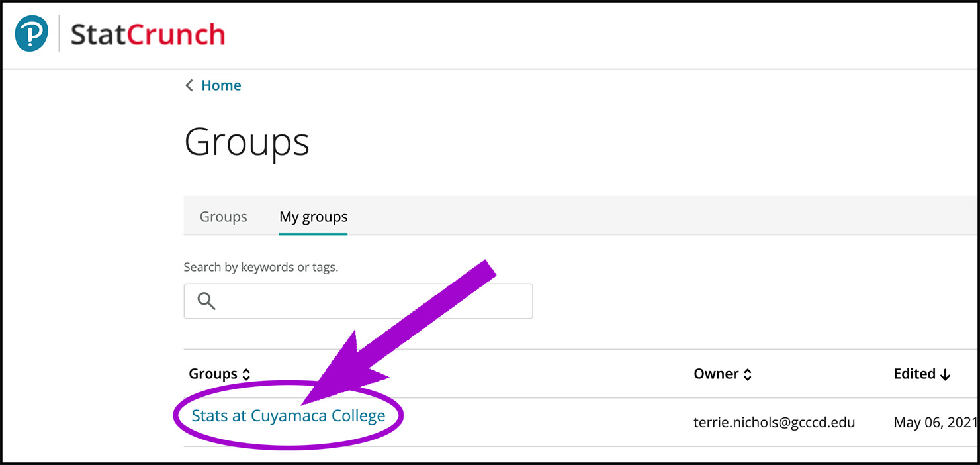Switch to the Groups tab

(x=224, y=217)
